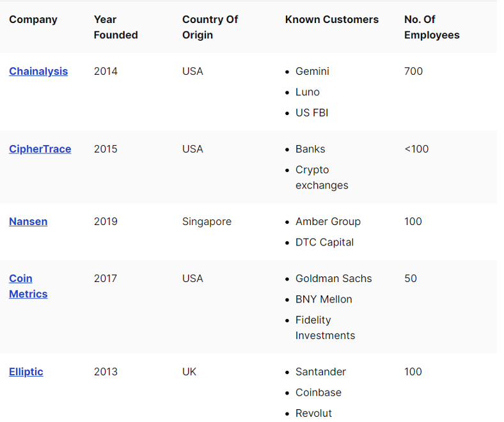This screenshot has width=504, height=422.
Task: Click the Gemini customer entry
Action: [312, 71]
